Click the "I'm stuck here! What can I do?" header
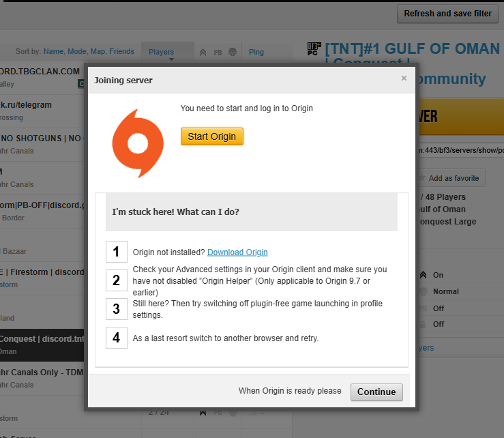504x438 pixels. click(252, 212)
